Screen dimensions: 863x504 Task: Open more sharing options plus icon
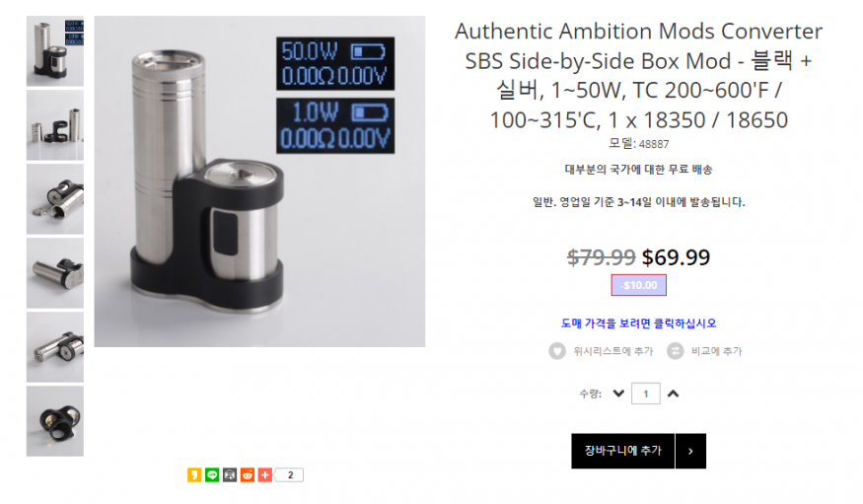pos(264,474)
